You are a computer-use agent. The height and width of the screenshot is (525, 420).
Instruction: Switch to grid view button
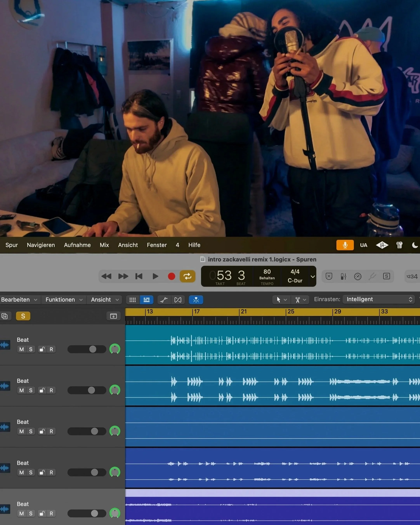tap(132, 300)
